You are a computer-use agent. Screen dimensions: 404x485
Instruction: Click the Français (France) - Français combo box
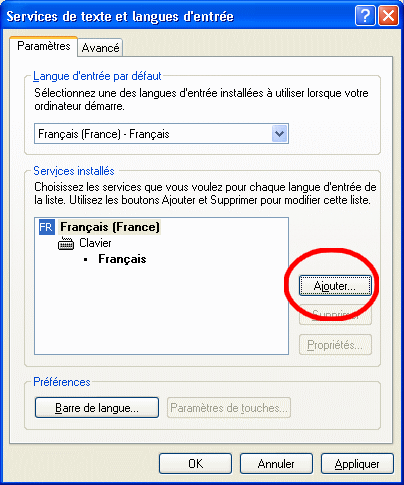click(x=161, y=134)
